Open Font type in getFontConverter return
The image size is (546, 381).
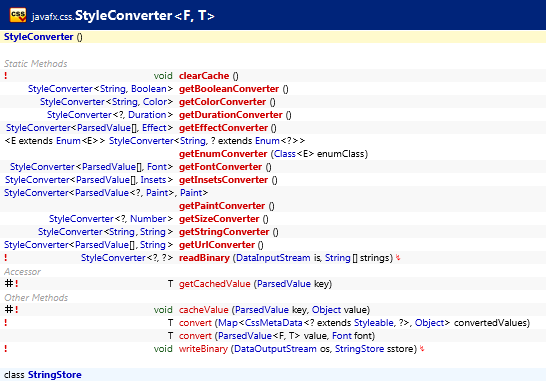157,167
